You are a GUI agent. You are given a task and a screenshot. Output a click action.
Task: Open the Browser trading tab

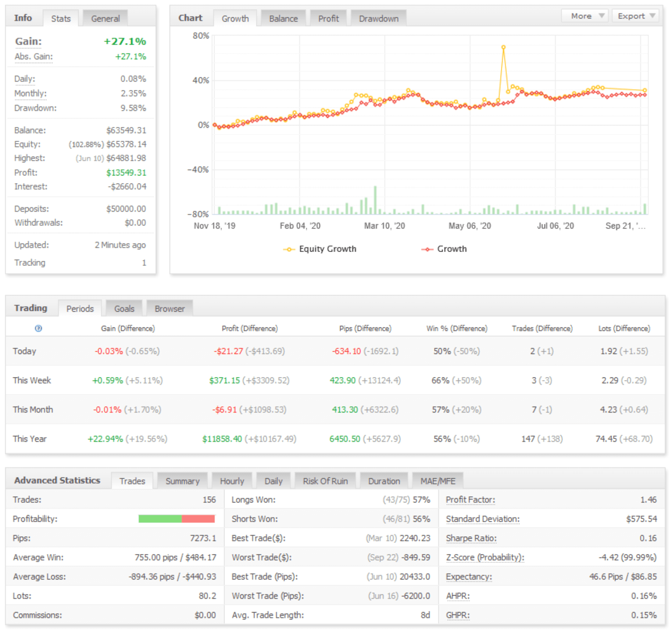(169, 309)
